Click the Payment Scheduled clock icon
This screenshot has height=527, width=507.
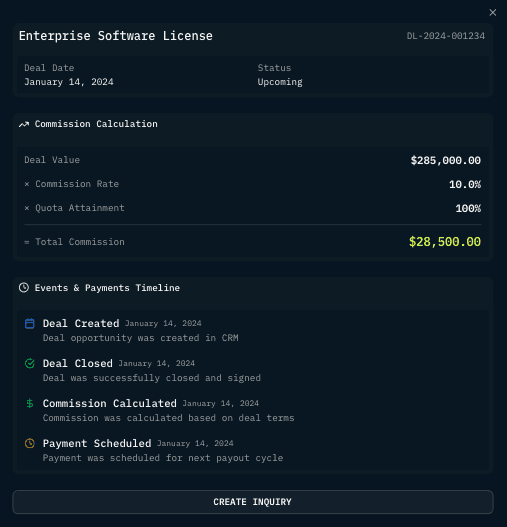pyautogui.click(x=30, y=443)
